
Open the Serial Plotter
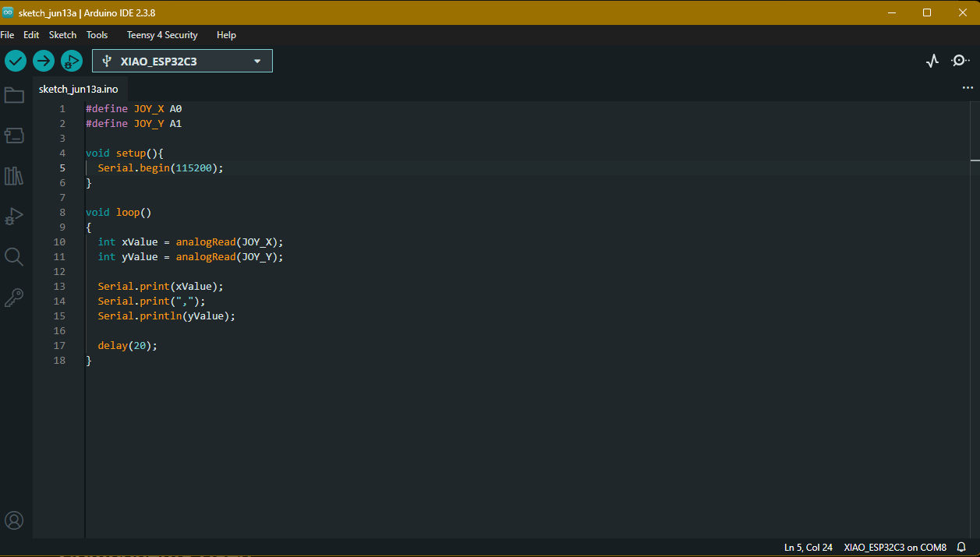[932, 61]
